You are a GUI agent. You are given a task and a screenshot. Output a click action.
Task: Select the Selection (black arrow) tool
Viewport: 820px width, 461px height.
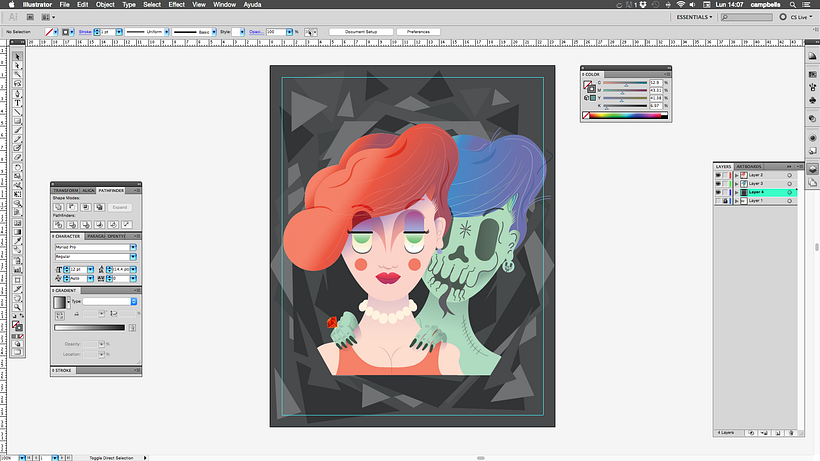pos(17,56)
